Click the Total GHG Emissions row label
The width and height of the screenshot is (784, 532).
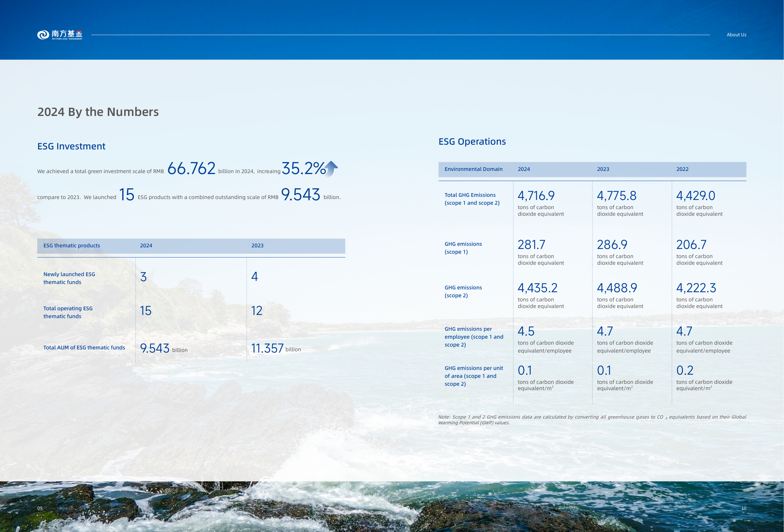472,199
